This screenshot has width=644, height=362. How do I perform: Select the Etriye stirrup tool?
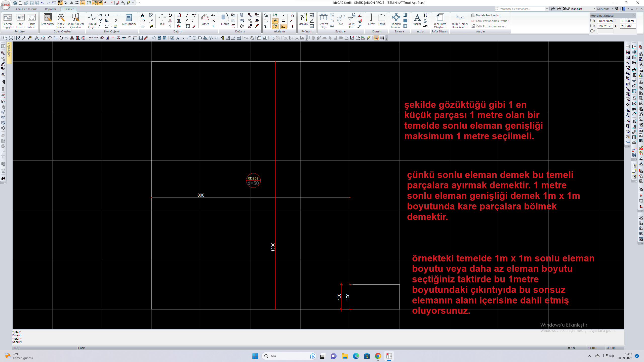[382, 20]
